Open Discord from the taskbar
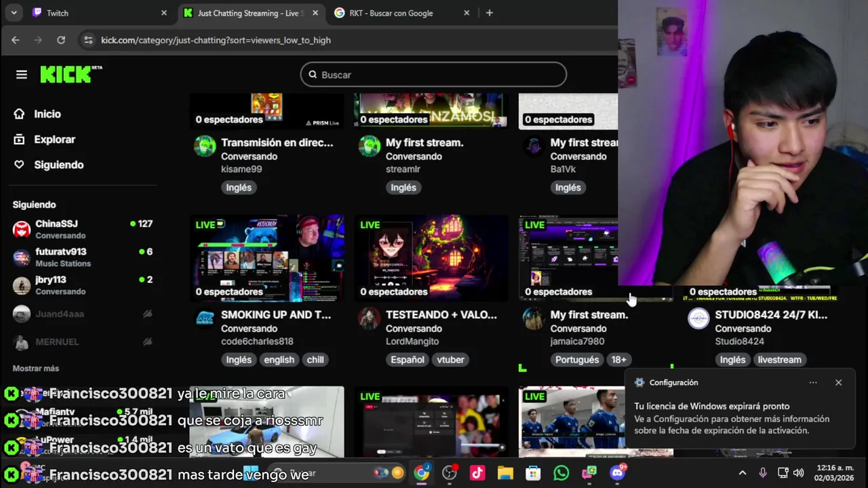Image resolution: width=868 pixels, height=488 pixels. click(617, 473)
